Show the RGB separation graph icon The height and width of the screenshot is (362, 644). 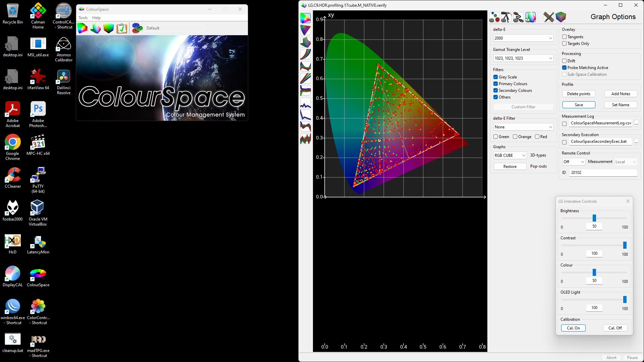pyautogui.click(x=305, y=90)
